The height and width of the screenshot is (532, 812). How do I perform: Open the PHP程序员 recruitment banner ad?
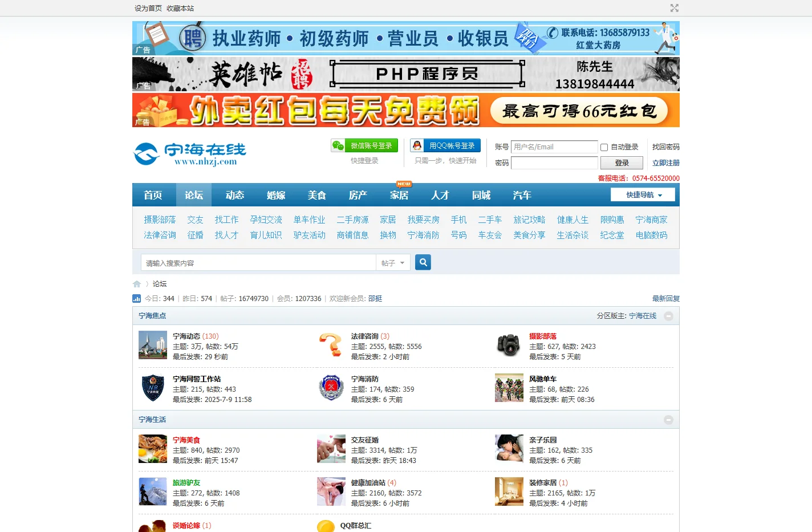click(x=406, y=74)
